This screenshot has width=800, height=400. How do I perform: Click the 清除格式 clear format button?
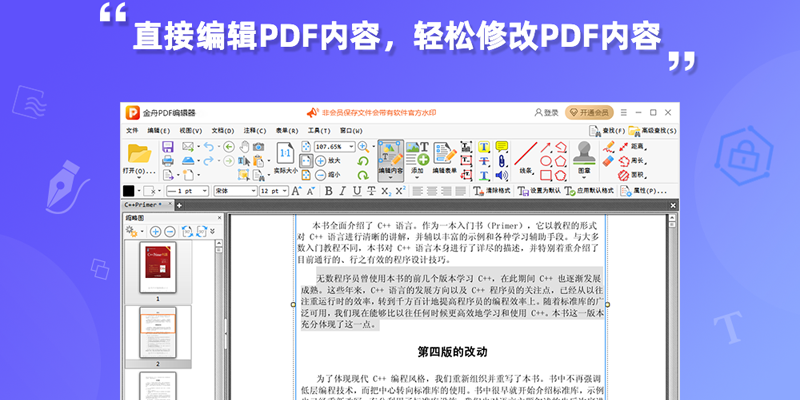tap(492, 191)
